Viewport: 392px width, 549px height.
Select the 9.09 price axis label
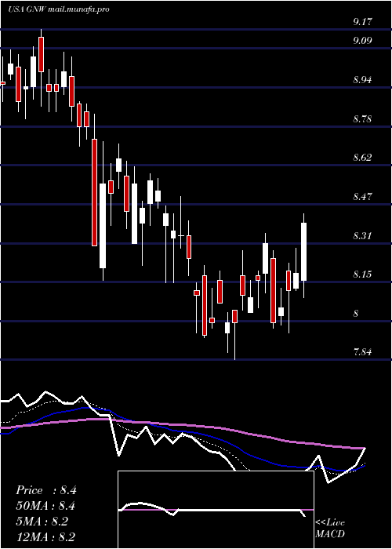coord(362,41)
